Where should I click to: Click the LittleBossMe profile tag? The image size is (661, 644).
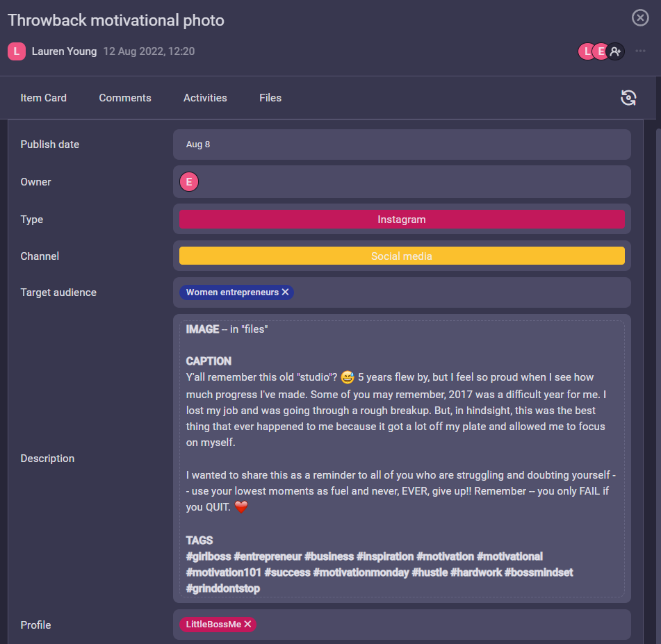(213, 625)
